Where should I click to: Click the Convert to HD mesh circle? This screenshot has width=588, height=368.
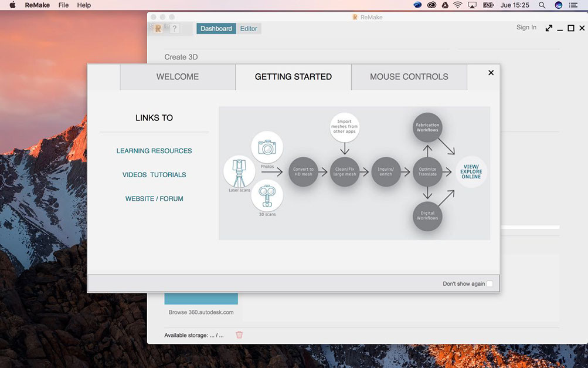(x=303, y=171)
